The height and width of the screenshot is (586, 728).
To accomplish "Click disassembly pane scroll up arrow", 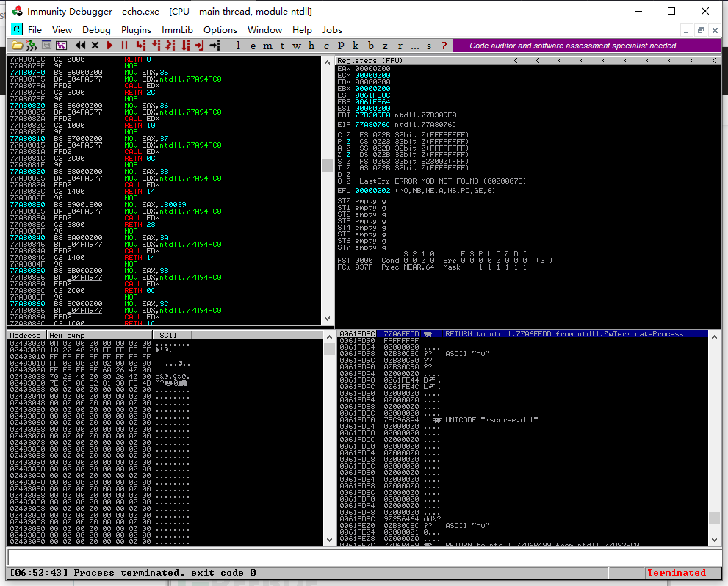I will (328, 62).
